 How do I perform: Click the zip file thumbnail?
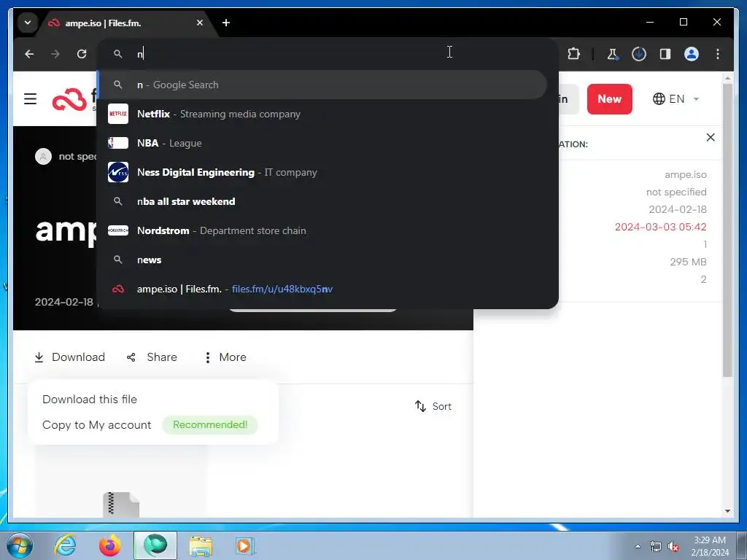tap(121, 505)
